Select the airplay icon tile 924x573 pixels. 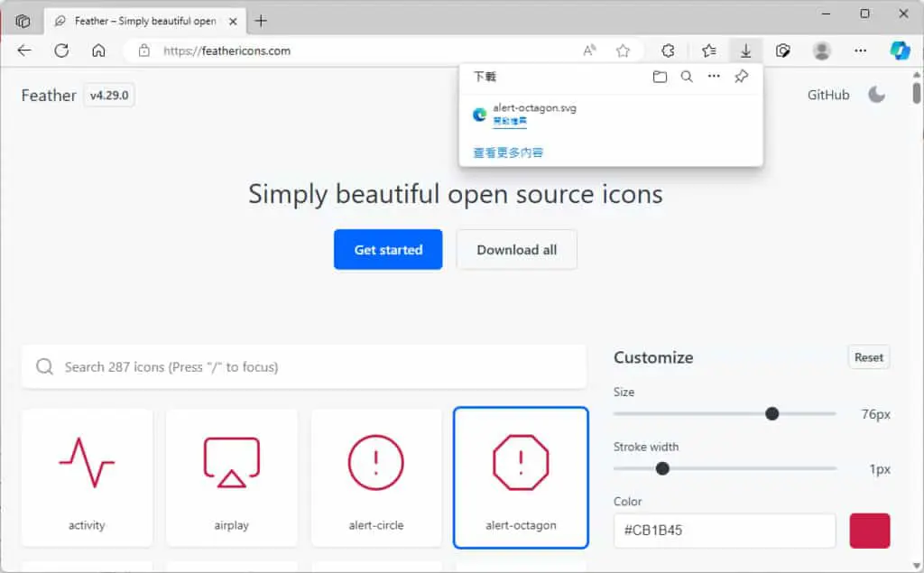(232, 477)
